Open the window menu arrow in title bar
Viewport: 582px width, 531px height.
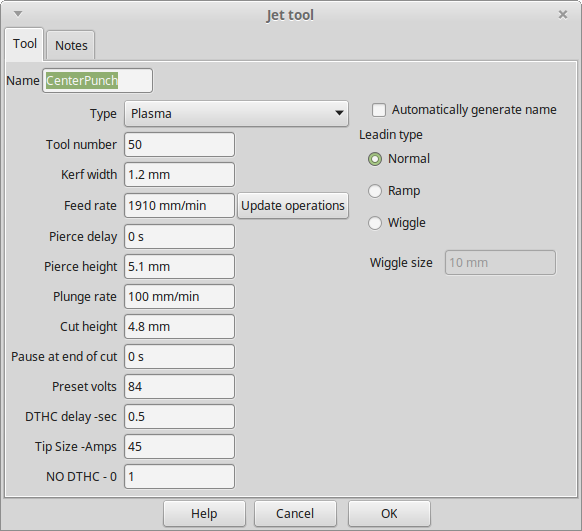[x=18, y=14]
